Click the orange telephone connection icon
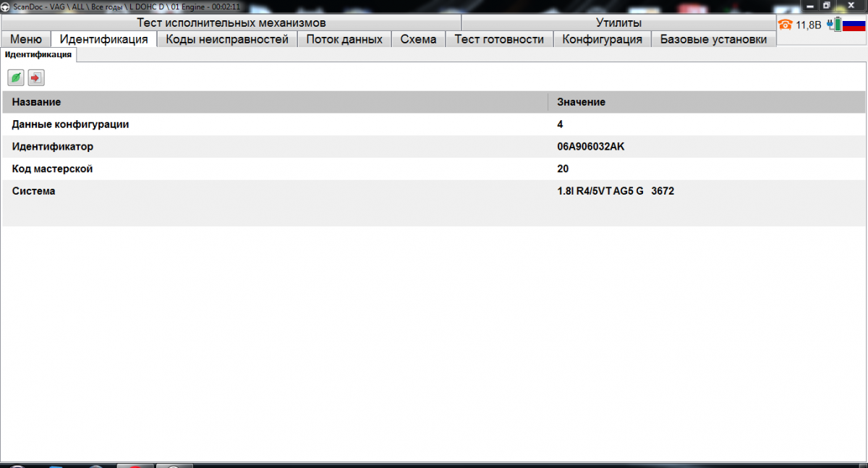 786,25
